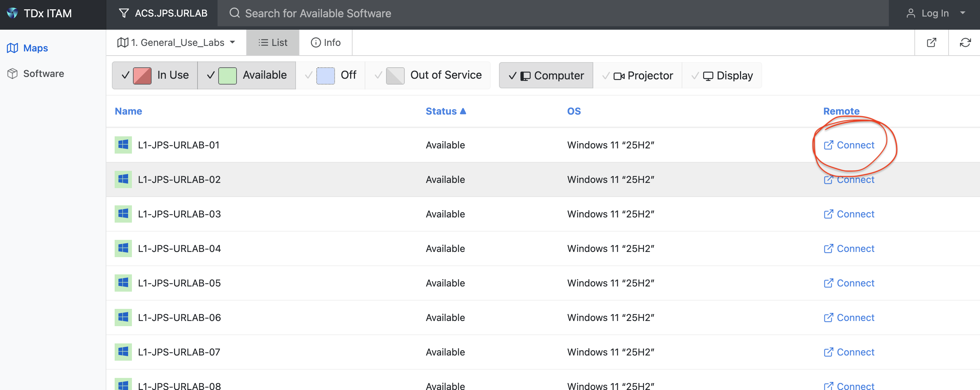Toggle the Projector device filter
Viewport: 980px width, 390px height.
click(x=637, y=76)
